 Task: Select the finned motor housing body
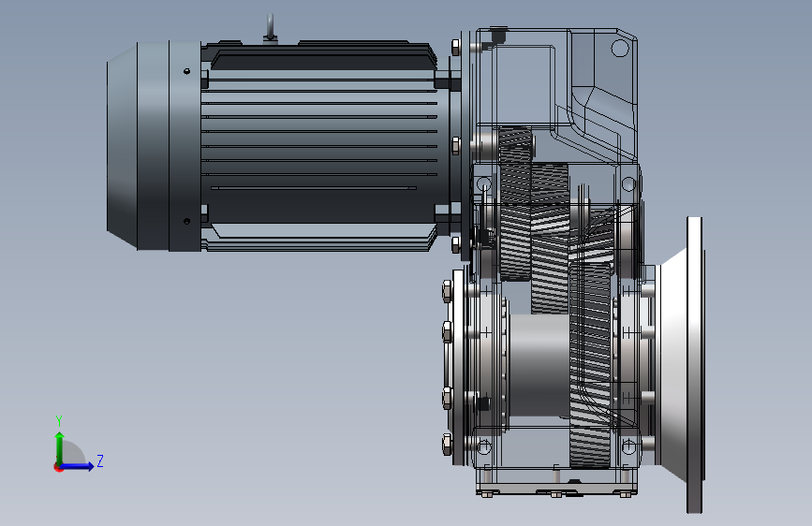coord(319,147)
